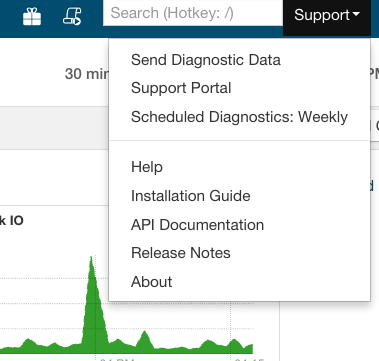Focus the Search hotkey input field
The width and height of the screenshot is (379, 361).
pos(193,13)
